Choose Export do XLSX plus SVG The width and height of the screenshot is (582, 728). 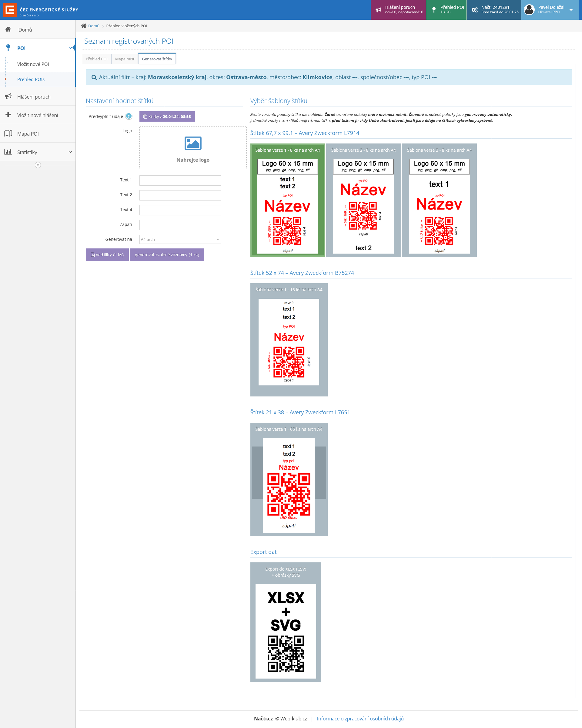pos(286,622)
